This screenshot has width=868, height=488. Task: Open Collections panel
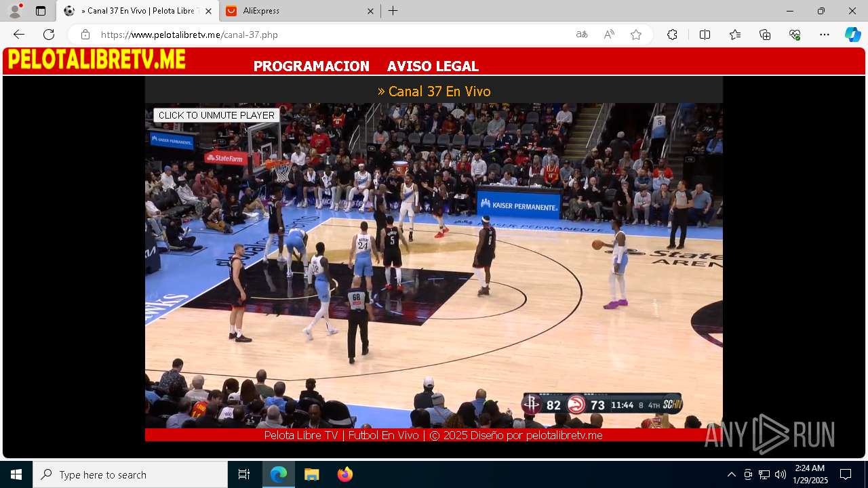(765, 35)
